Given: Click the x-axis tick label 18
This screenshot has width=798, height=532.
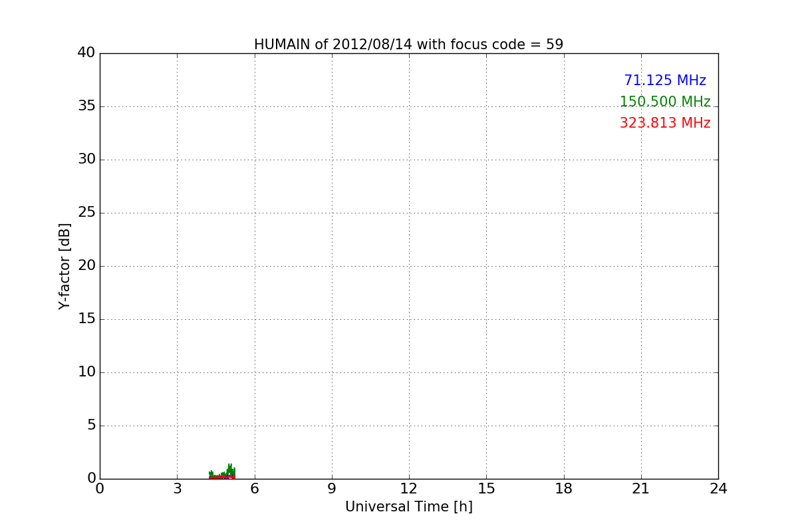Looking at the screenshot, I should 563,489.
